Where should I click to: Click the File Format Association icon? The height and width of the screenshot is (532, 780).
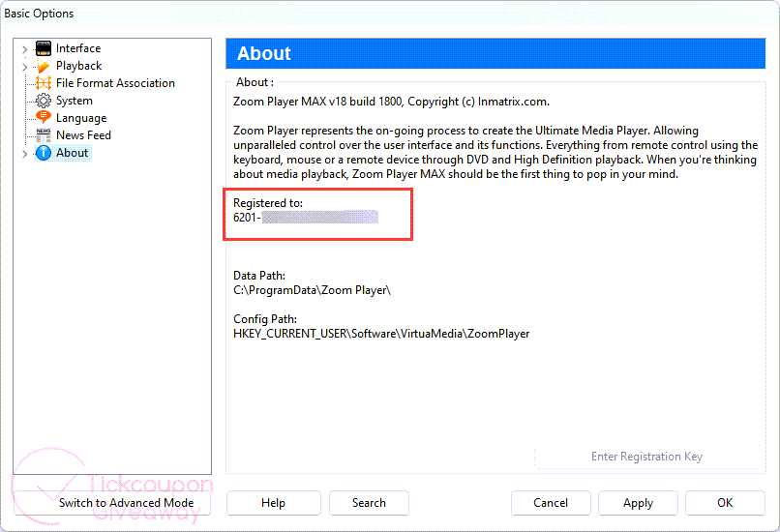tap(44, 83)
